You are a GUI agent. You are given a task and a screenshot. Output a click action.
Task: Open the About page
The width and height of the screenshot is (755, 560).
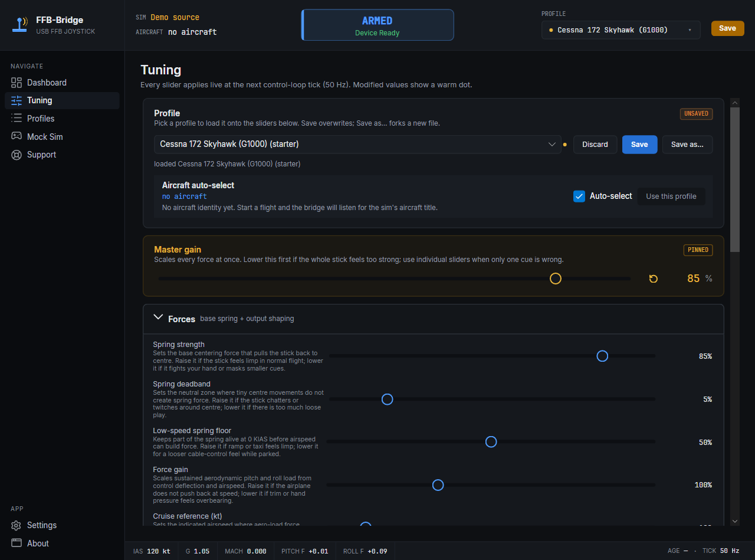tap(62, 543)
